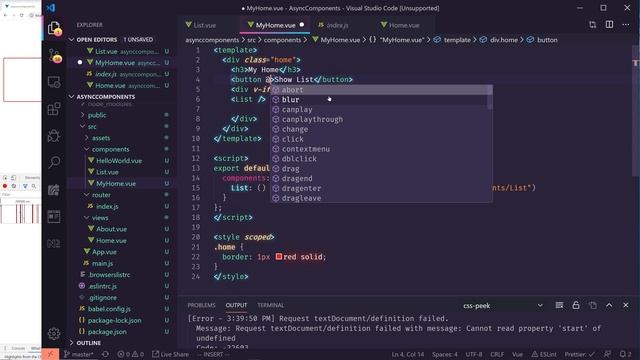
Task: Start Live Share from status bar
Action: coord(170,354)
